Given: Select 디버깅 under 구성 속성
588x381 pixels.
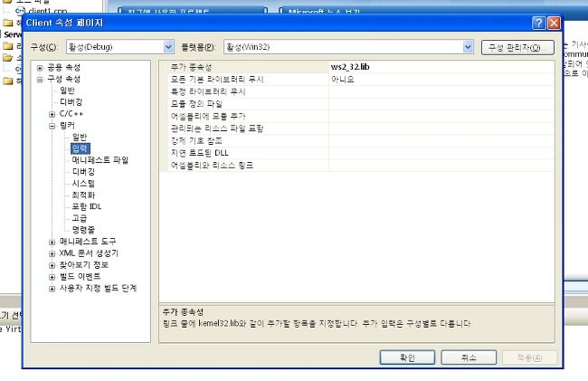Looking at the screenshot, I should [71, 102].
